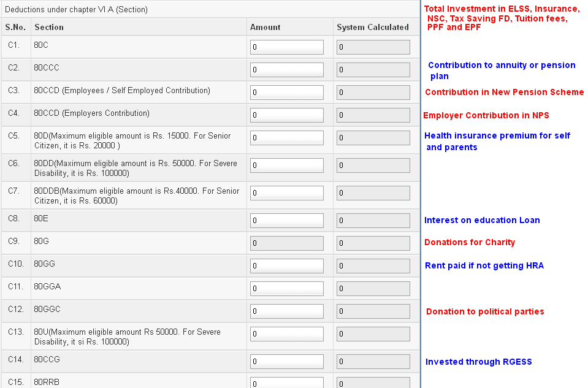Screen dimensions: 588x388
Task: Click the 80RRB Amount input field
Action: [x=287, y=382]
